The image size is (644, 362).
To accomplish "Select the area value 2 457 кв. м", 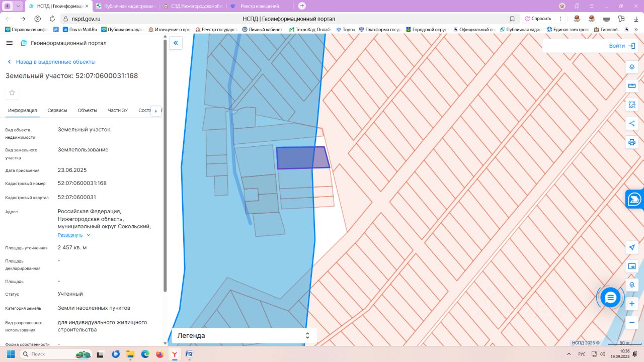I will (x=72, y=248).
